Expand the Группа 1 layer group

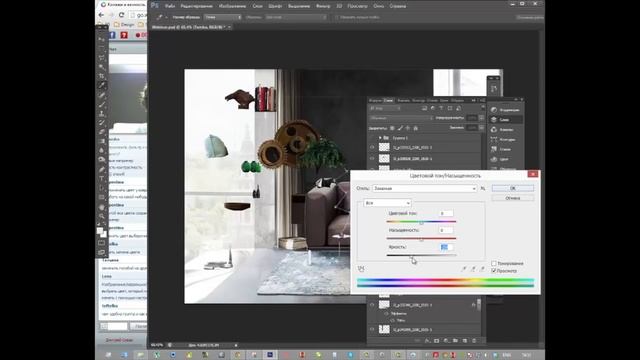[x=380, y=138]
